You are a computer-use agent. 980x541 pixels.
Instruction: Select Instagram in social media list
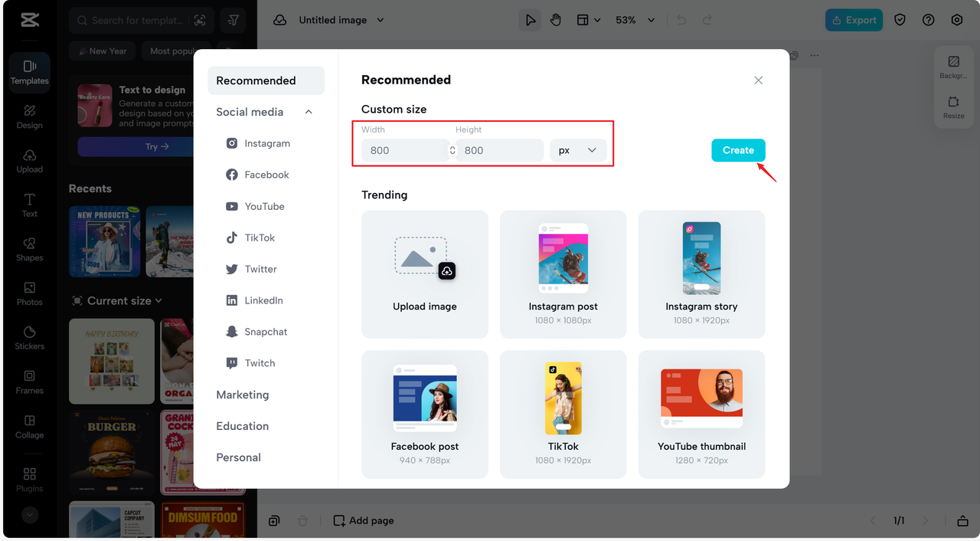tap(258, 143)
